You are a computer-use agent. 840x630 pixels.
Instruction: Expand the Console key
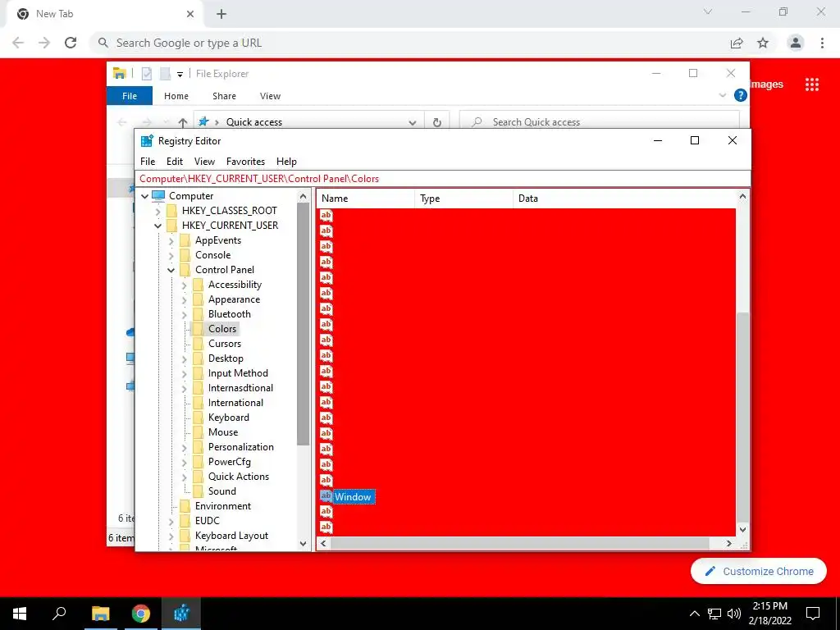point(171,255)
